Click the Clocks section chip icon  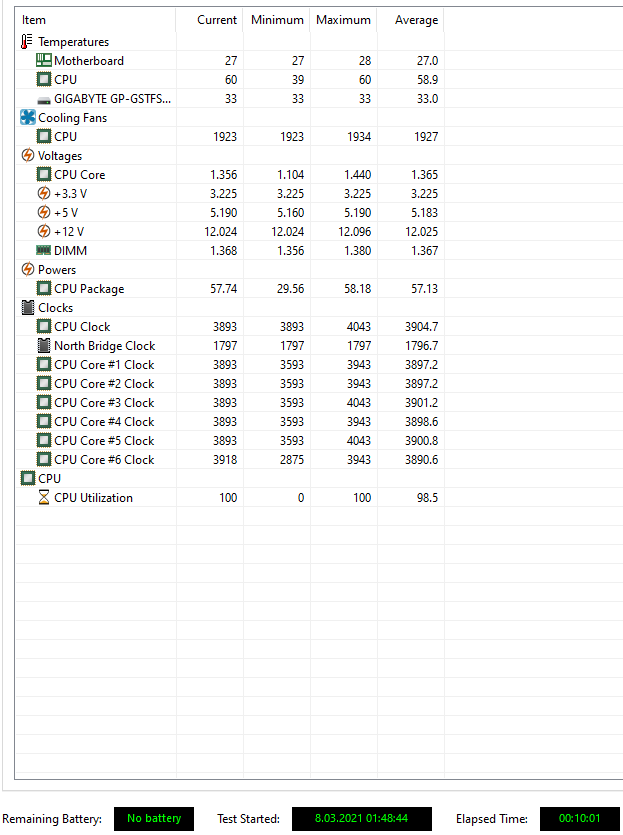(x=28, y=307)
